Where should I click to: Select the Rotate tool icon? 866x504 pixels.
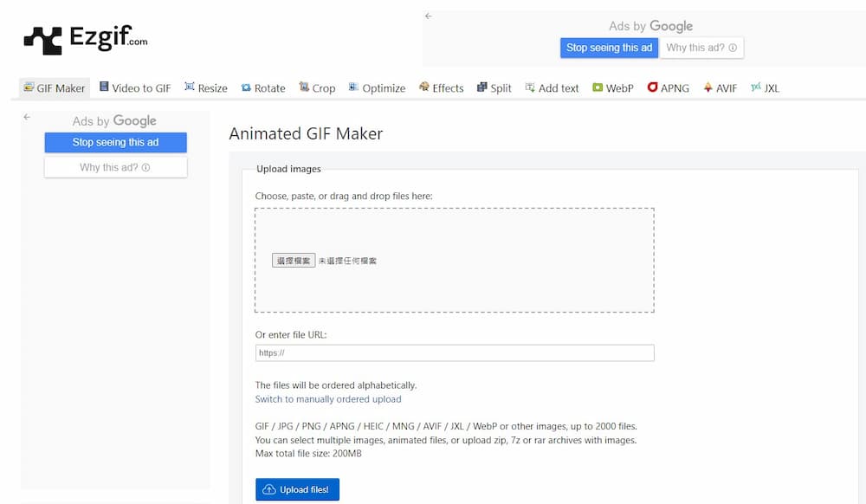246,87
